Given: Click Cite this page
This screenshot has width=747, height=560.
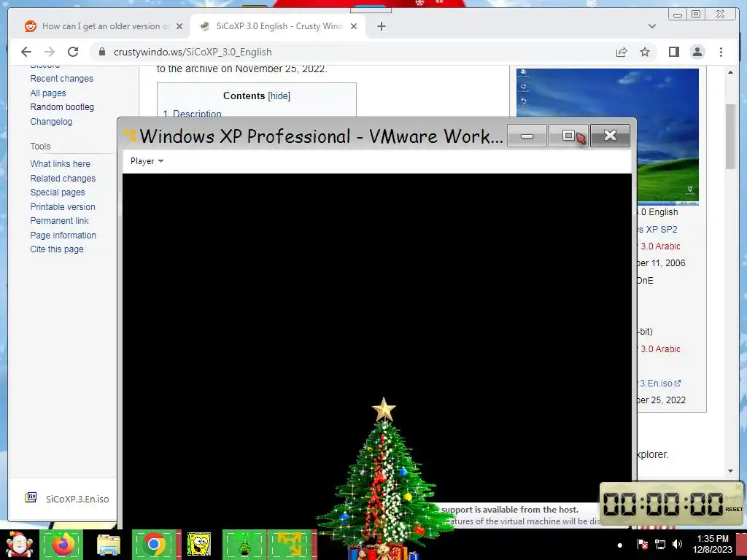Looking at the screenshot, I should [x=57, y=249].
